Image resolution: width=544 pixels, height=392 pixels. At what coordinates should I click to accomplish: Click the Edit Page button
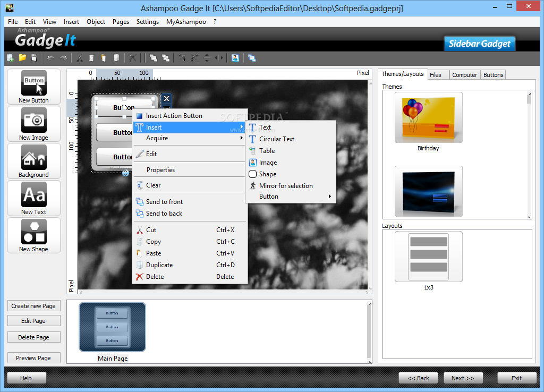tap(33, 321)
